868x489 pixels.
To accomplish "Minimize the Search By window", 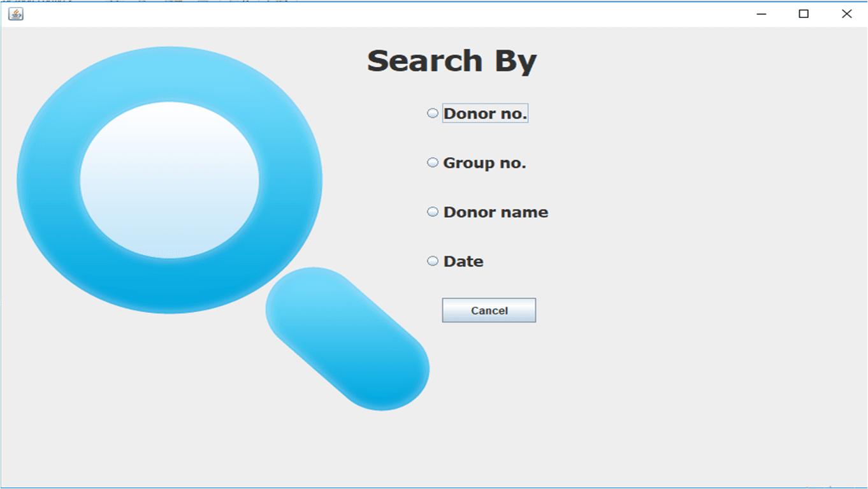I will [x=761, y=14].
